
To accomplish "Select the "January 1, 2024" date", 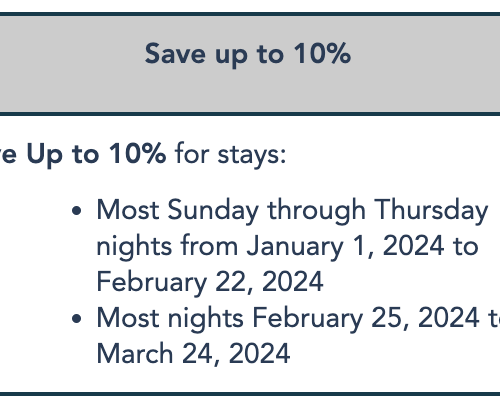I will coord(345,246).
